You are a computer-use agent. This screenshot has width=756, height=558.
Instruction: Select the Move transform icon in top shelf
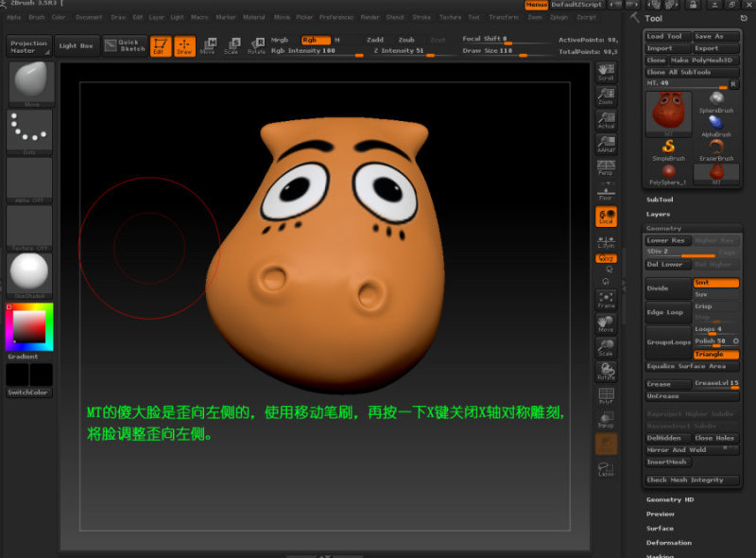coord(208,45)
